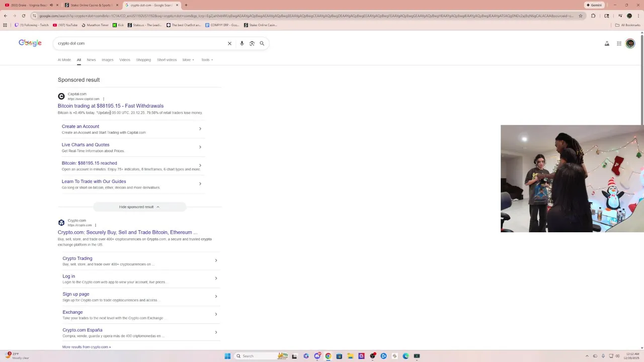The width and height of the screenshot is (644, 362).
Task: Close the Drake Virginia Beach tab
Action: click(x=58, y=5)
